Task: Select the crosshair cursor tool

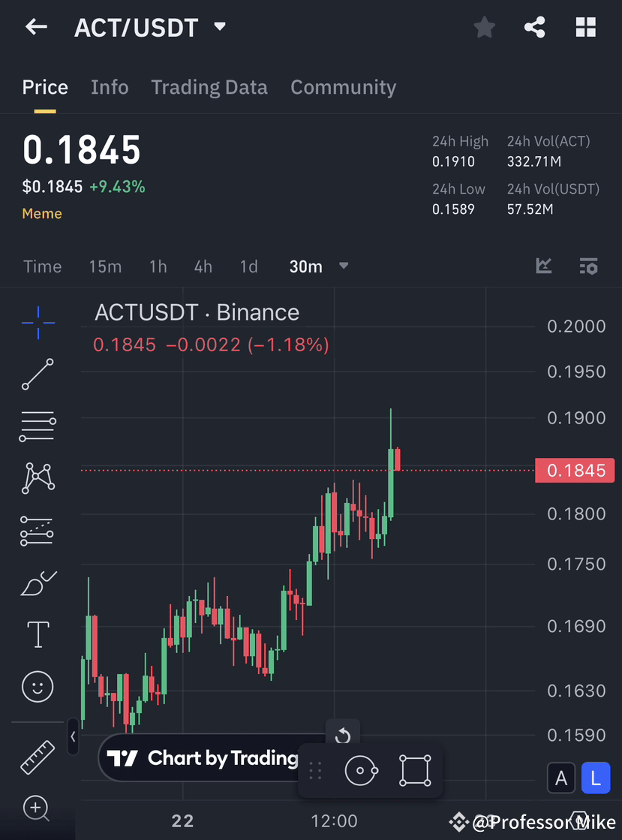Action: click(38, 322)
